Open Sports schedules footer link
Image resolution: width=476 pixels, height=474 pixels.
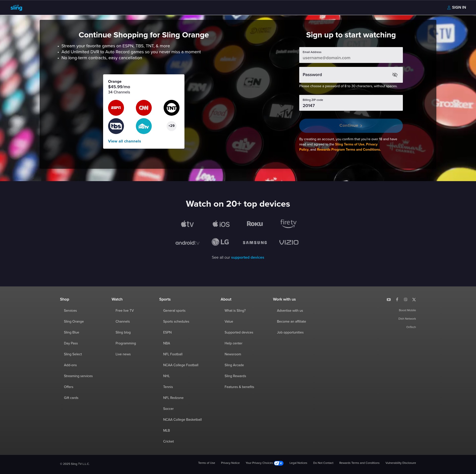(x=176, y=321)
